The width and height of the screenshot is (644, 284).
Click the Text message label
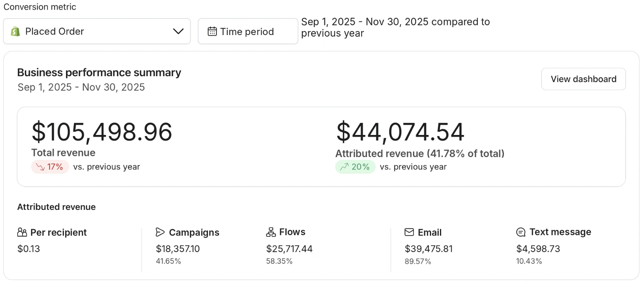[560, 232]
